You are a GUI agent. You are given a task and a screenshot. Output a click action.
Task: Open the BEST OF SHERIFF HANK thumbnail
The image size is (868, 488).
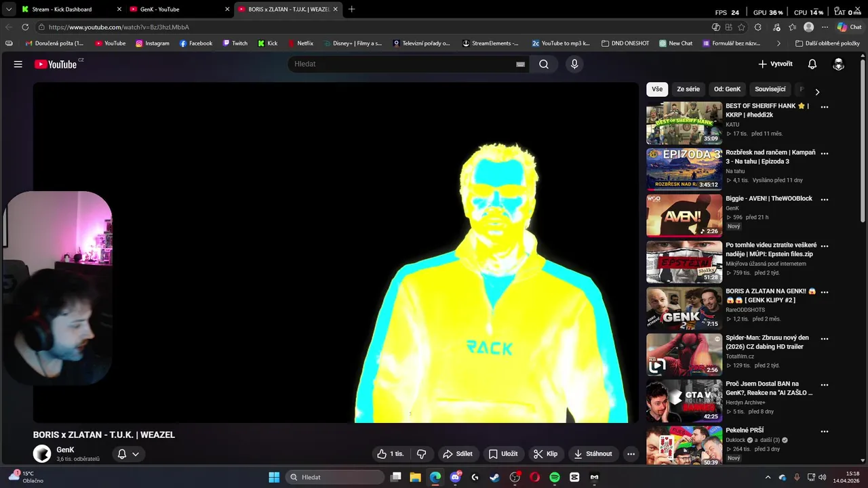pos(684,123)
